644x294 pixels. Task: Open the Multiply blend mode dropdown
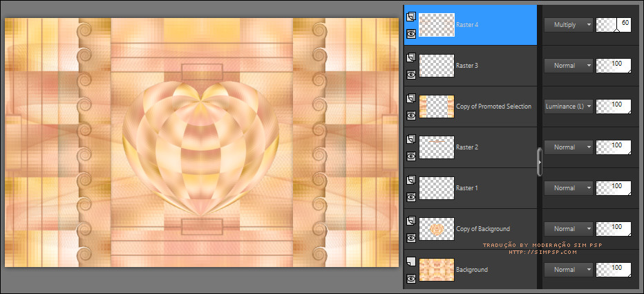[x=569, y=25]
